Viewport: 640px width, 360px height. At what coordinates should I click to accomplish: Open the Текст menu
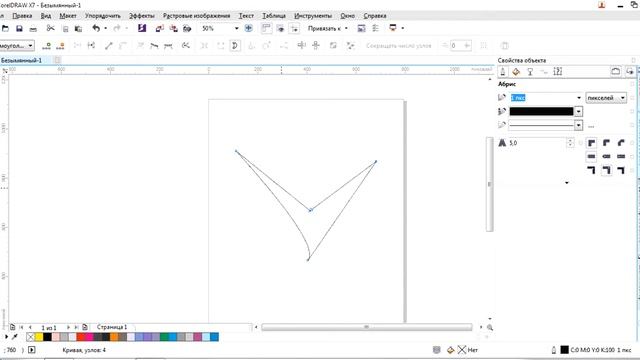tap(246, 16)
